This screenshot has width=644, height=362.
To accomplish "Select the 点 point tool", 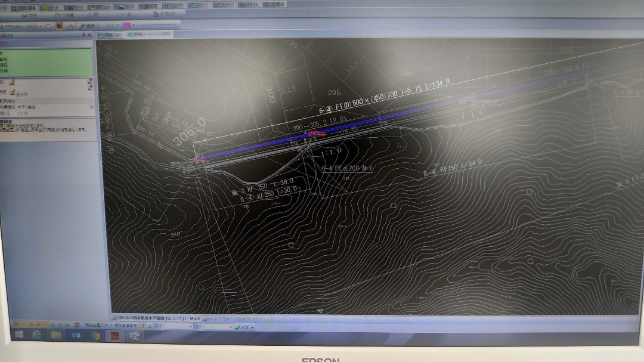I will pos(128,14).
